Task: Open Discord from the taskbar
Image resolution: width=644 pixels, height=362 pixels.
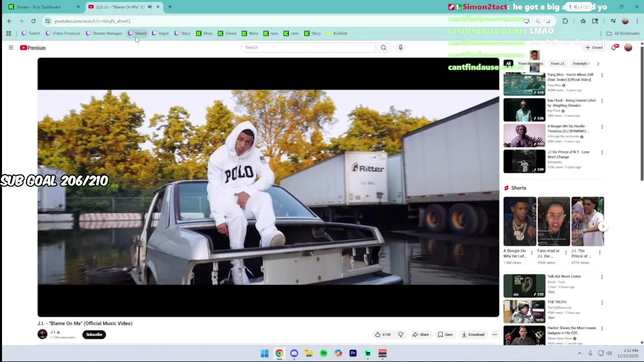Action: click(294, 353)
